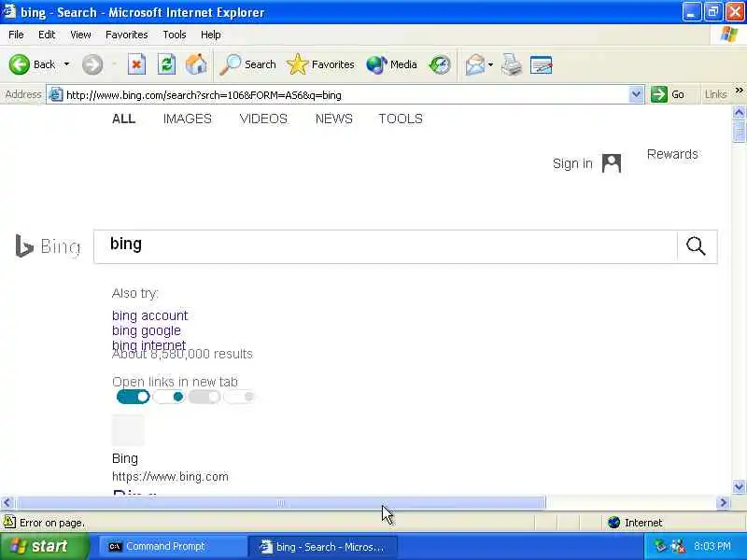Viewport: 747px width, 560px height.
Task: Click the 'Bing' result title text
Action: click(125, 458)
